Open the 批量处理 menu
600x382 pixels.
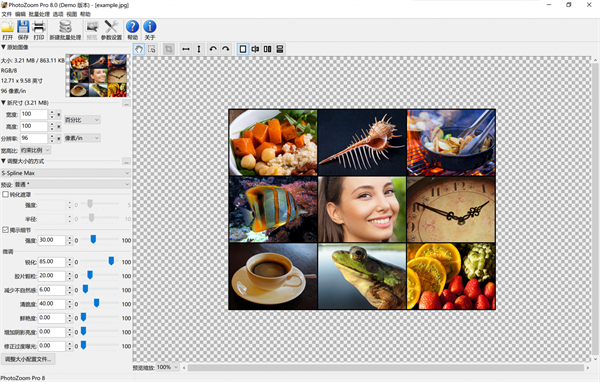point(39,14)
